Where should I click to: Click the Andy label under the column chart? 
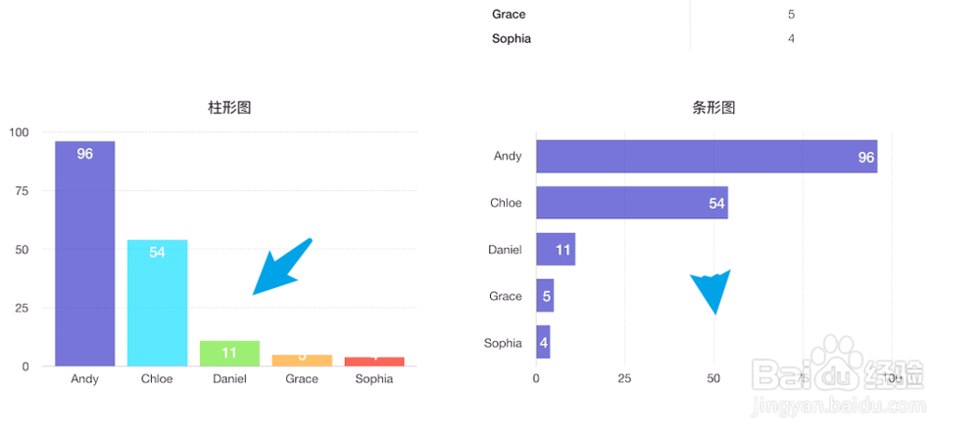point(85,379)
